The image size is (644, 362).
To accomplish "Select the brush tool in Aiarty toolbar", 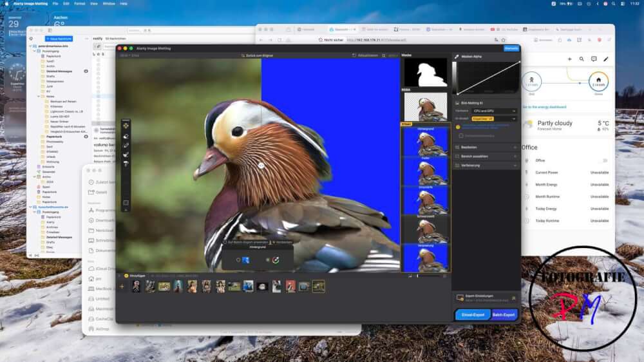I will [126, 146].
